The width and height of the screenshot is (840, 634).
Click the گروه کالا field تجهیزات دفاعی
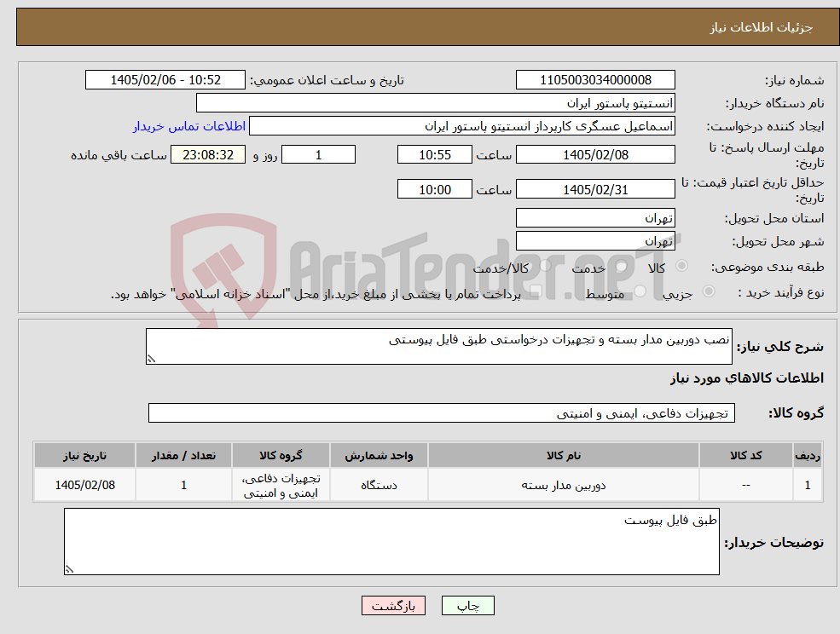[x=442, y=412]
